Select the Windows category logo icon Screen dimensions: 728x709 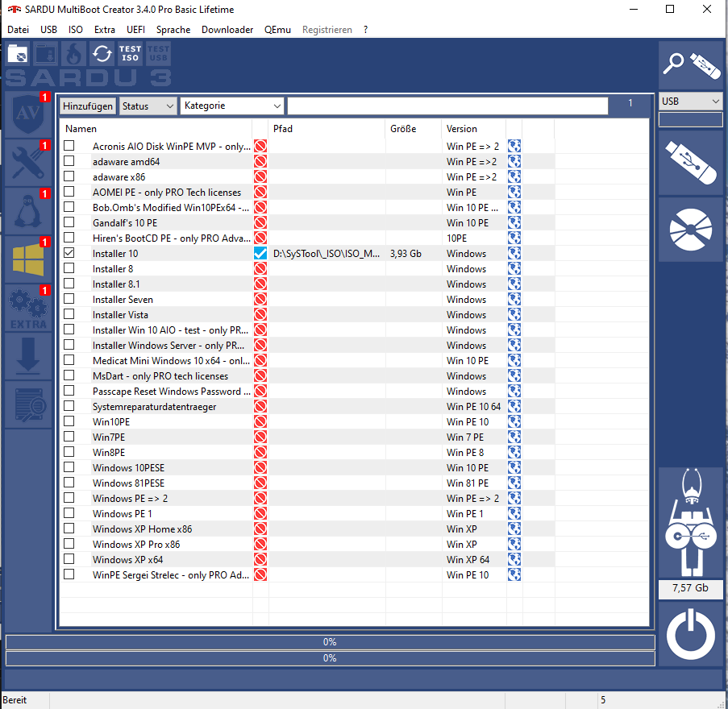pyautogui.click(x=28, y=259)
